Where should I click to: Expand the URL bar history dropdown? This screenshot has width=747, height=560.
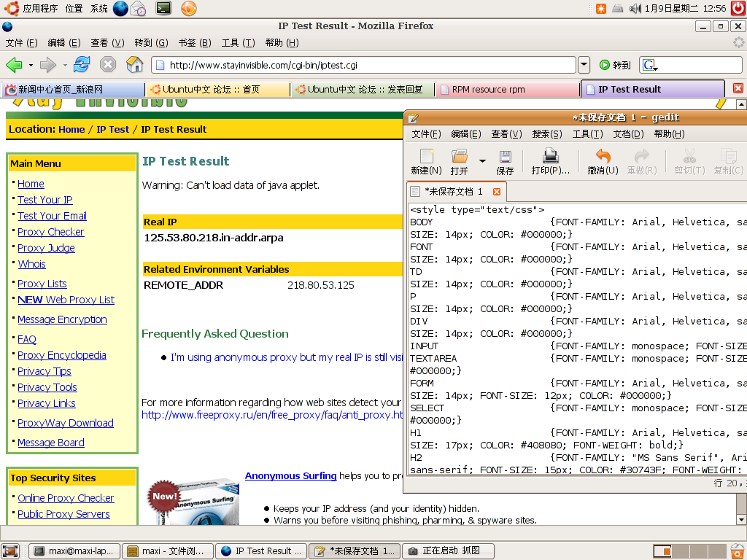tap(584, 65)
